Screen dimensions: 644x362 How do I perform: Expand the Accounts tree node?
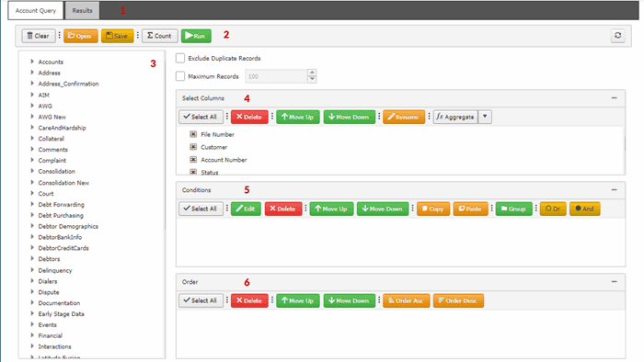pos(32,62)
